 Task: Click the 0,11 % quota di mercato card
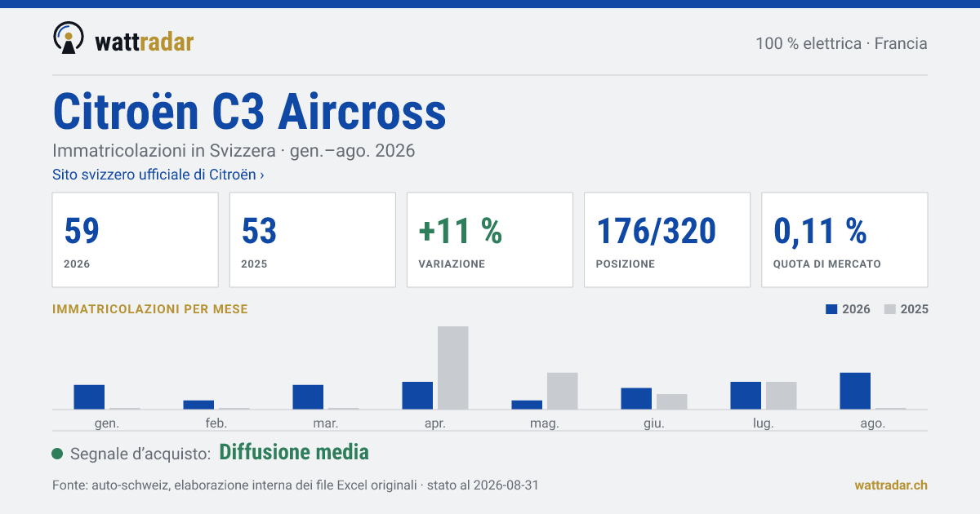tap(844, 240)
